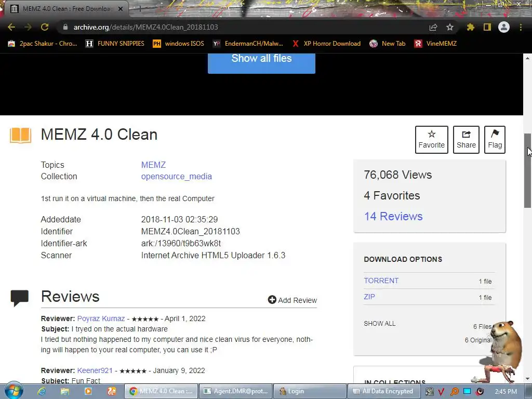Open the windows ISOS bookmark
The height and width of the screenshot is (399, 532).
pyautogui.click(x=179, y=44)
